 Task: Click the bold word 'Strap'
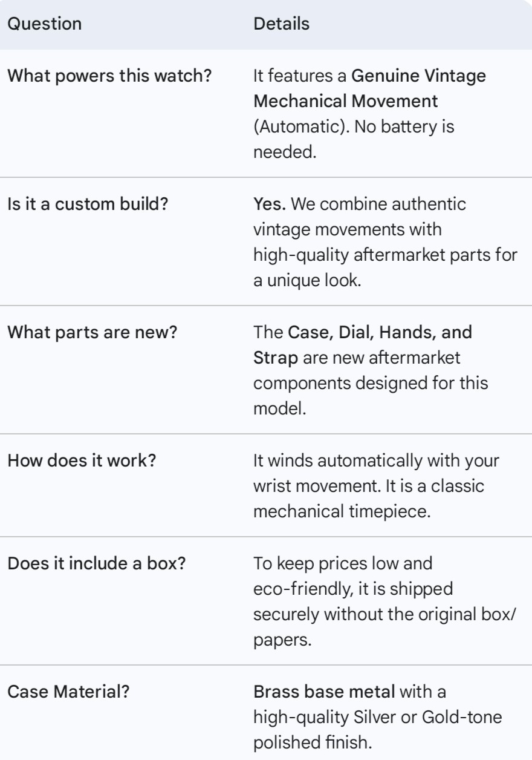click(x=276, y=358)
